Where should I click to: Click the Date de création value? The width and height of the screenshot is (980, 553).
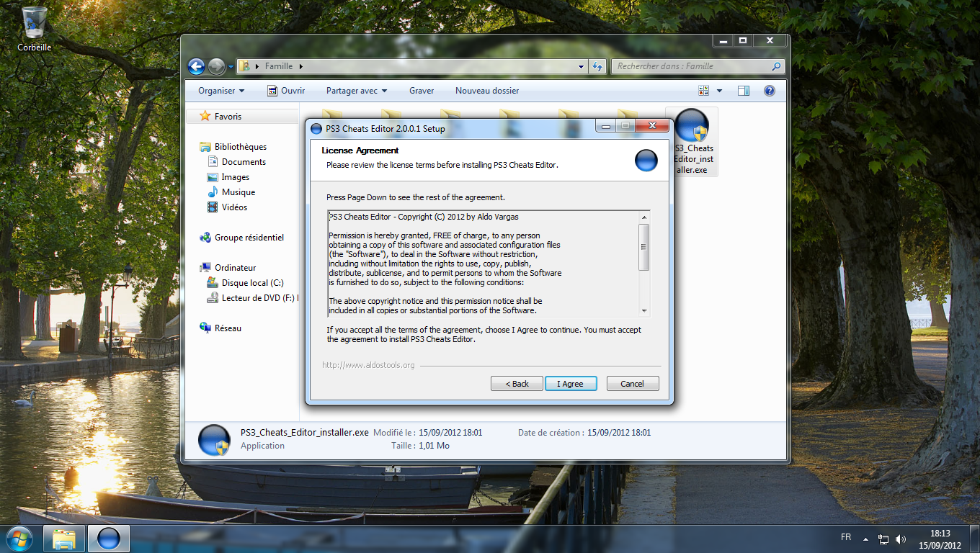click(x=619, y=433)
